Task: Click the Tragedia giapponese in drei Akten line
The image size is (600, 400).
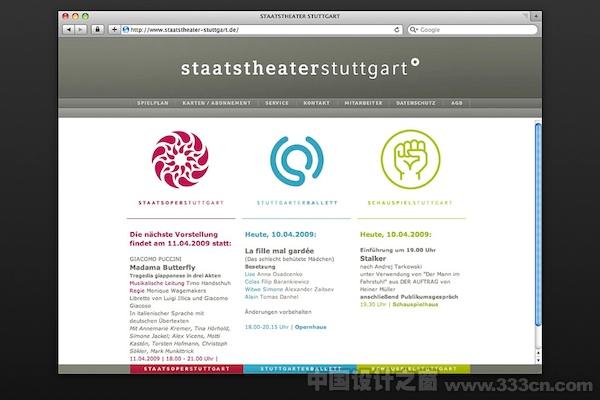Action: click(175, 276)
